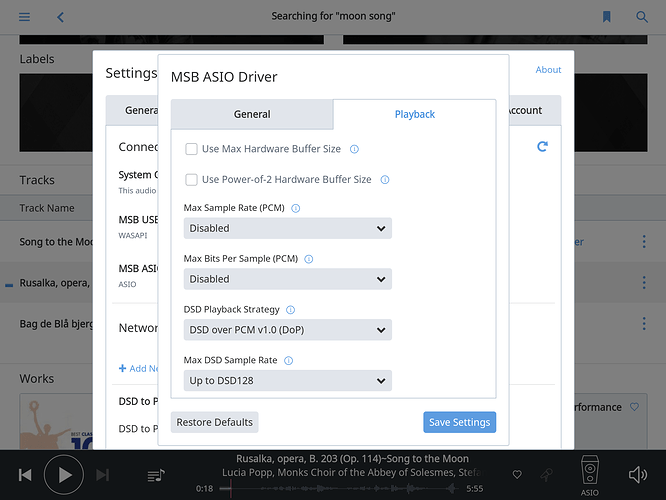Select the Bag de Blå bjerge track
Screen dimensions: 666x500
(x=47, y=324)
